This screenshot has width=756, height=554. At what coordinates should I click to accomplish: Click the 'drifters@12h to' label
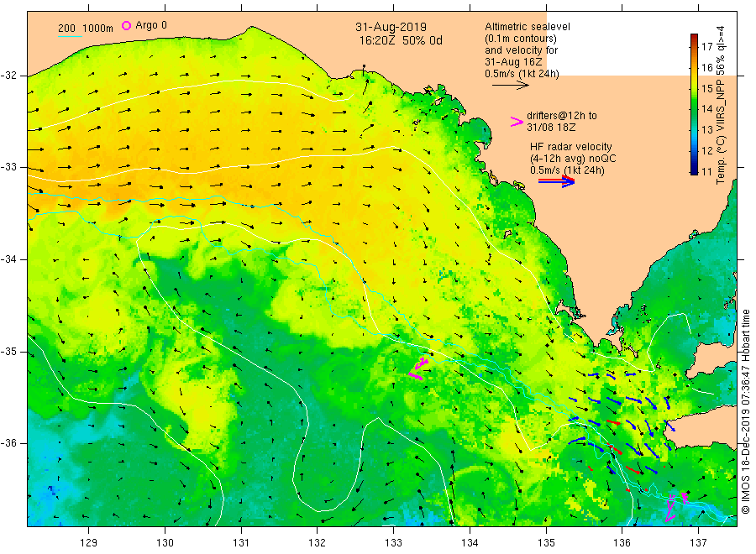[x=562, y=116]
